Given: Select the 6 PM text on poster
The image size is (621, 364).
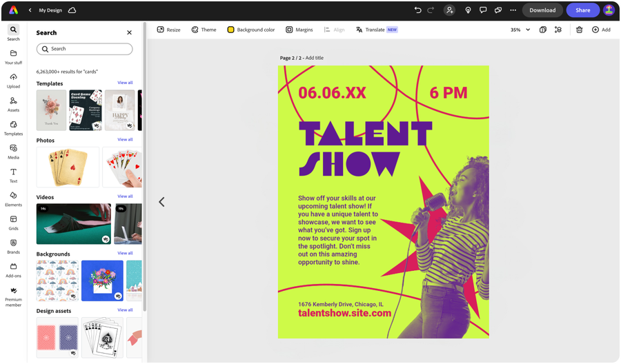Looking at the screenshot, I should pos(448,92).
